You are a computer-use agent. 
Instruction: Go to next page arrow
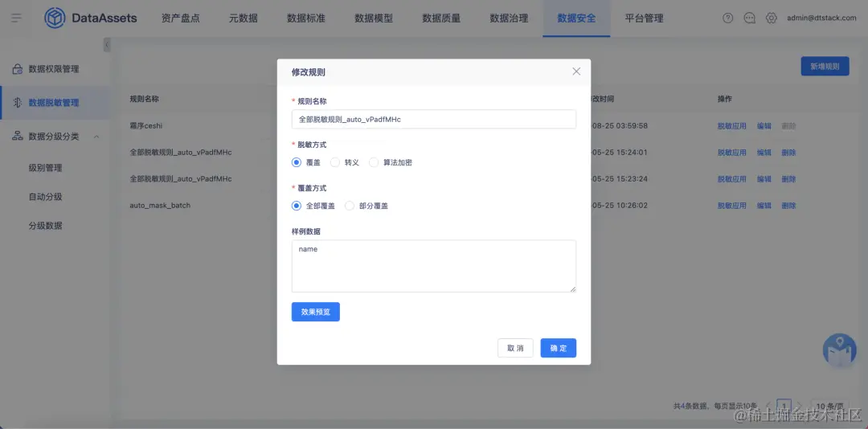click(800, 406)
